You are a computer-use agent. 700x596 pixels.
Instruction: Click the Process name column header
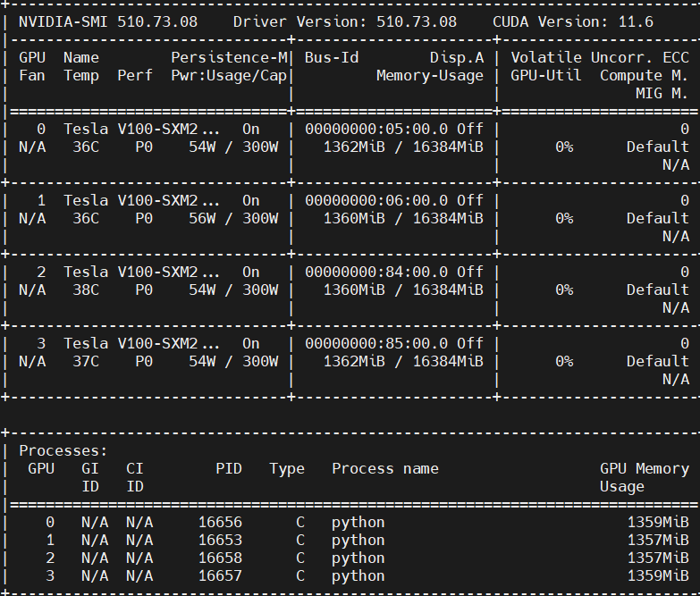(385, 468)
